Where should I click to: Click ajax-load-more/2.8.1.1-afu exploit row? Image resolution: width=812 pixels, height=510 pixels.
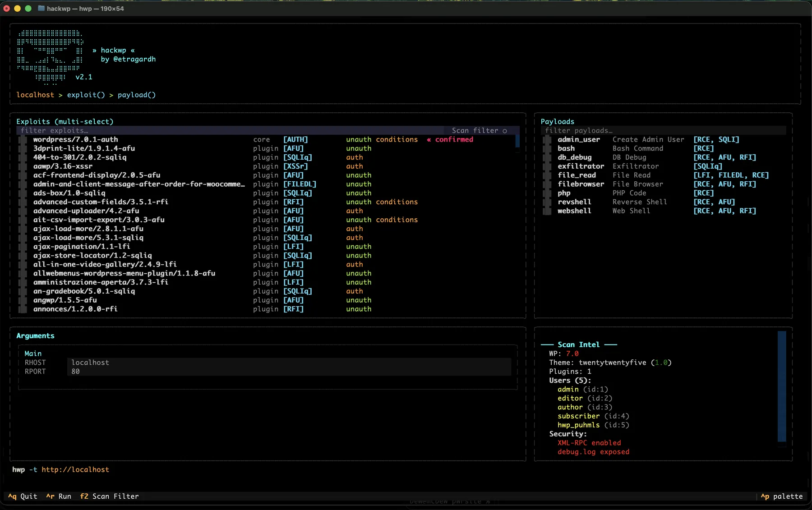(266, 229)
